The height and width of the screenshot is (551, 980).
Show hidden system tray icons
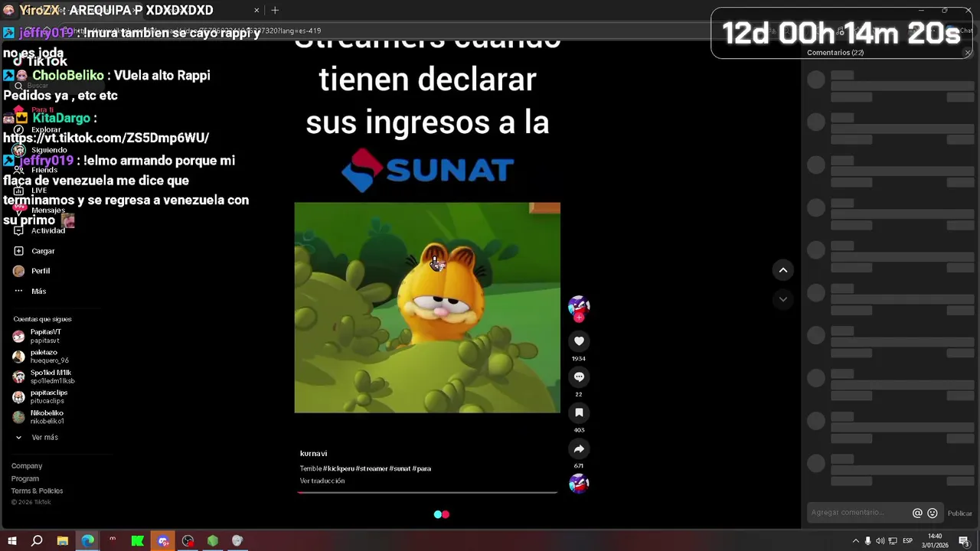tap(855, 541)
